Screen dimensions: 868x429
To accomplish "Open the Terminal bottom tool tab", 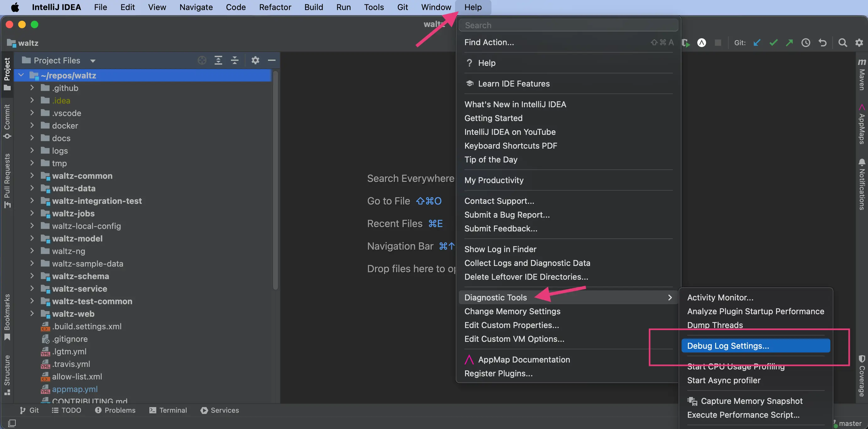I will 168,410.
